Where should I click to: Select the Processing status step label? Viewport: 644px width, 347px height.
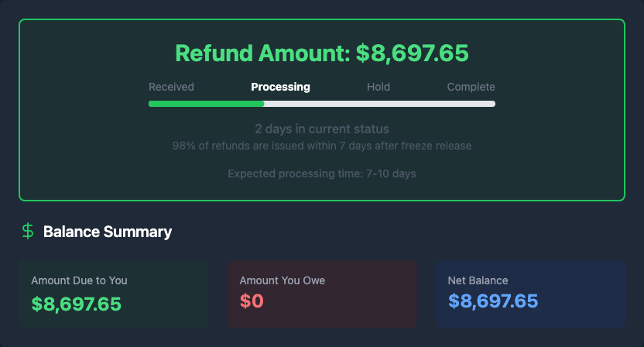click(280, 87)
